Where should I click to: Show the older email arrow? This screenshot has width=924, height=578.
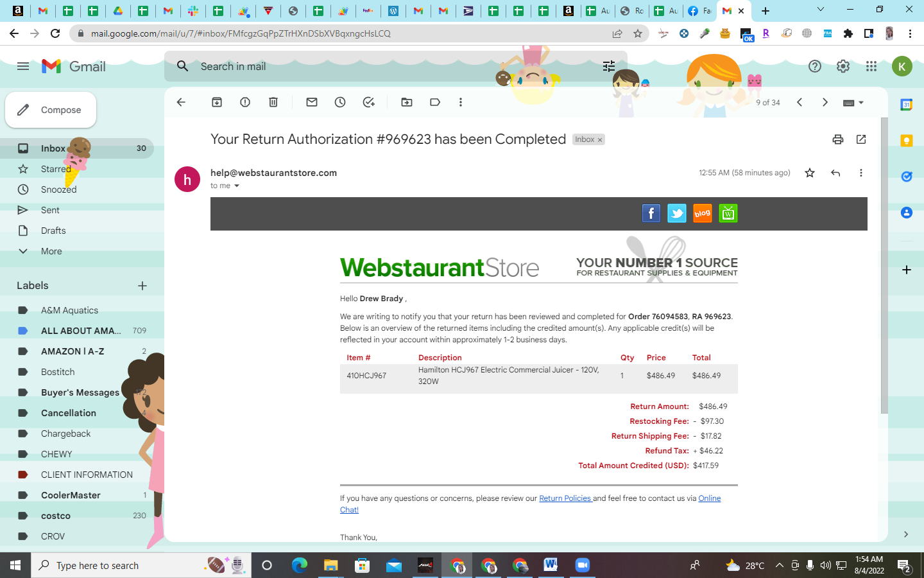coord(825,102)
